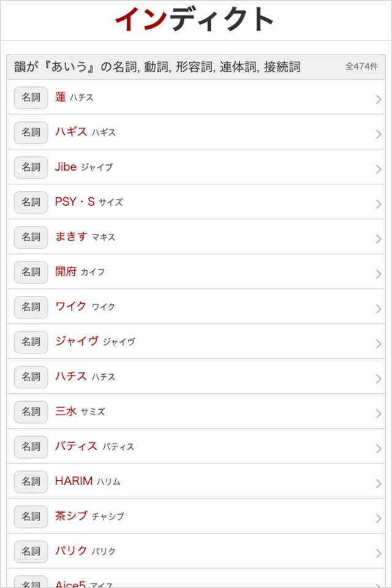Open the ハギス entry
The image size is (392, 588).
[x=85, y=132]
